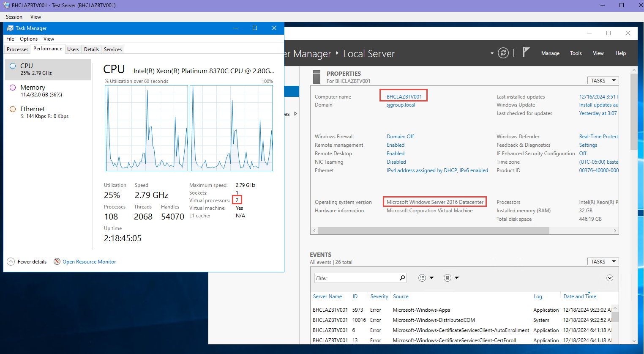Switch to the Details tab
The height and width of the screenshot is (354, 644).
[x=91, y=49]
